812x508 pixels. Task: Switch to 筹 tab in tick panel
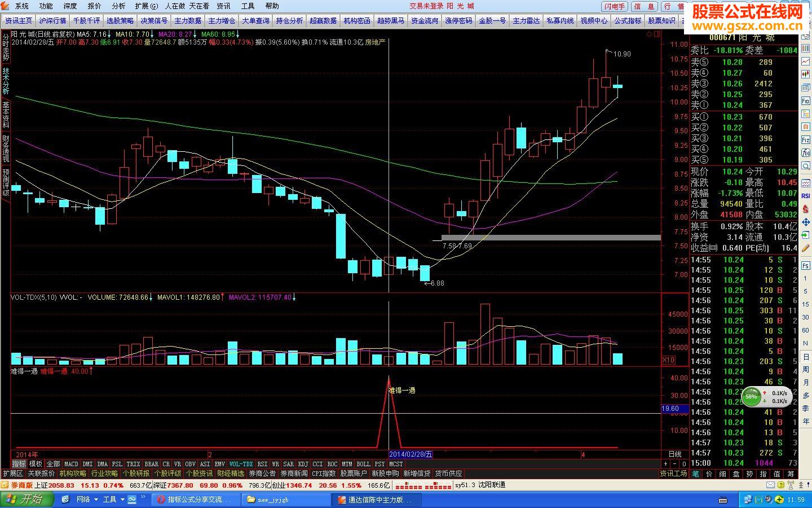(791, 474)
